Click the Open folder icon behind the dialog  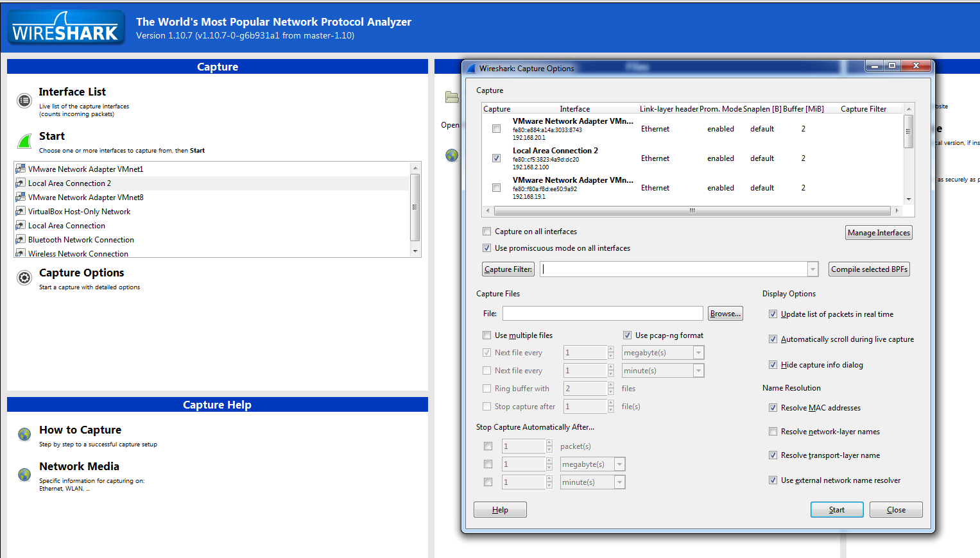[x=452, y=97]
